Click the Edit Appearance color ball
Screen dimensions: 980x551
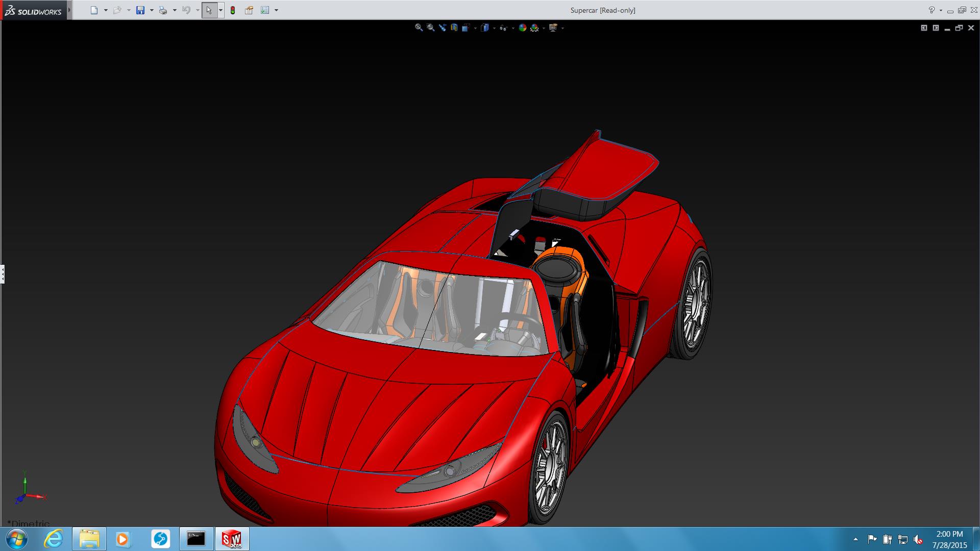coord(523,28)
